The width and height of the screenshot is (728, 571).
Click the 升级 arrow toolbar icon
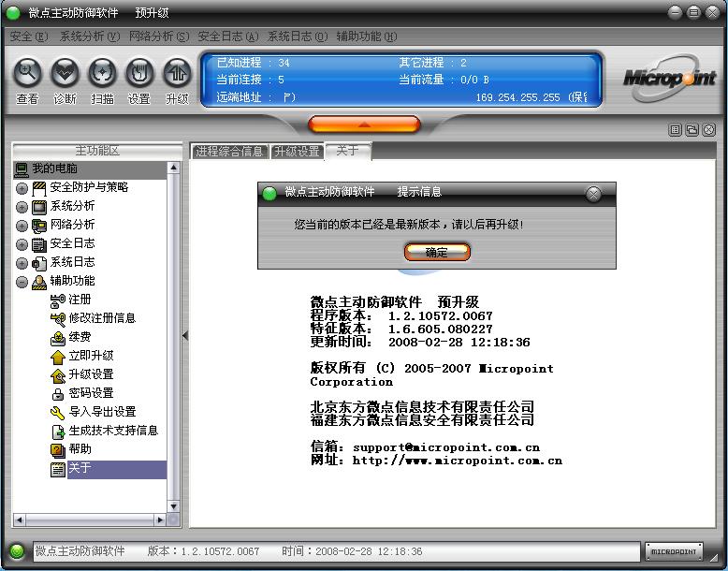[x=177, y=72]
